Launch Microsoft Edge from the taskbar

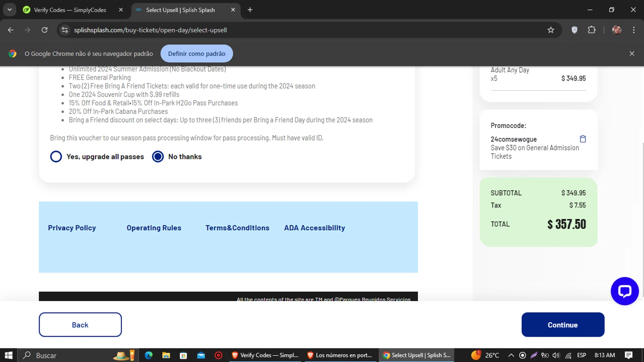[x=149, y=355]
